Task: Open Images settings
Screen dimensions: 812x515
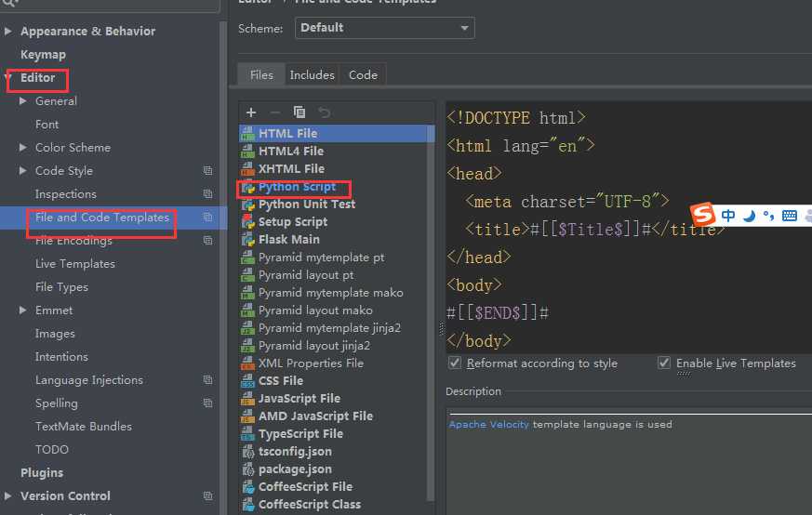Action: [x=55, y=334]
